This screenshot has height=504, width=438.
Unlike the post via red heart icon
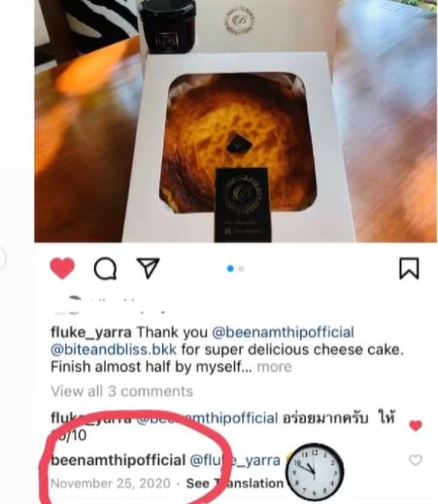click(62, 268)
